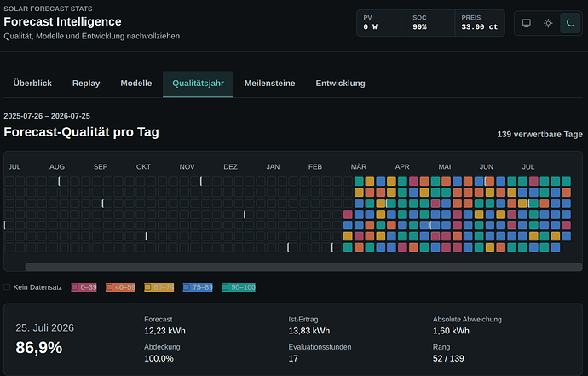Click the 60–74 yellow legend swatch

pyautogui.click(x=147, y=287)
